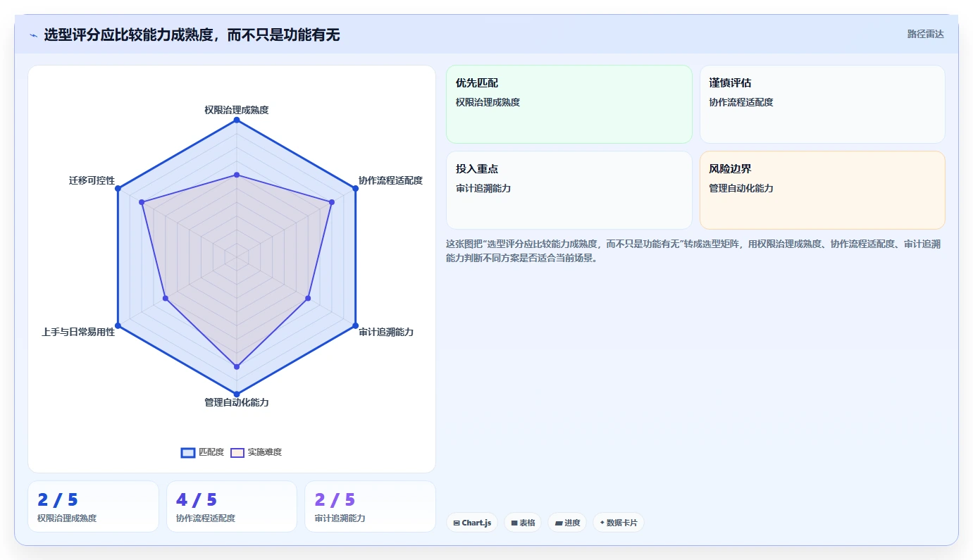Click the 协作流程适配度 radar axis label
This screenshot has height=560, width=973.
(390, 180)
